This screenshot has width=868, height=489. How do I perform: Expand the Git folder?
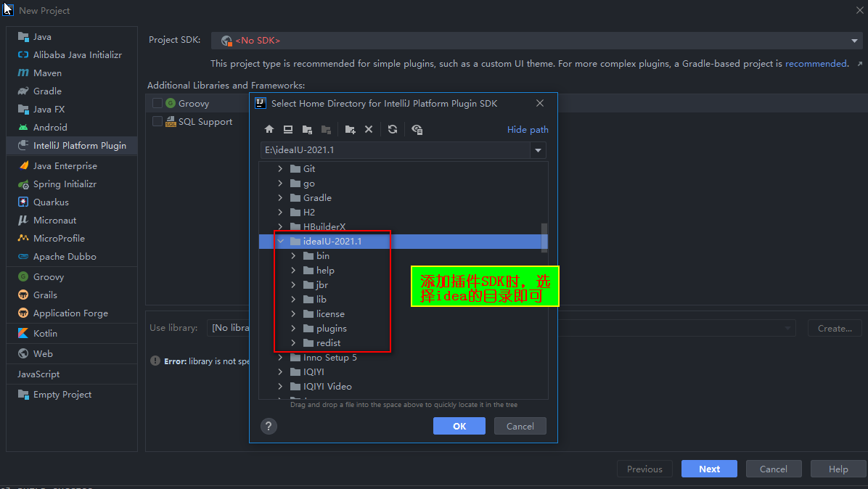(280, 169)
